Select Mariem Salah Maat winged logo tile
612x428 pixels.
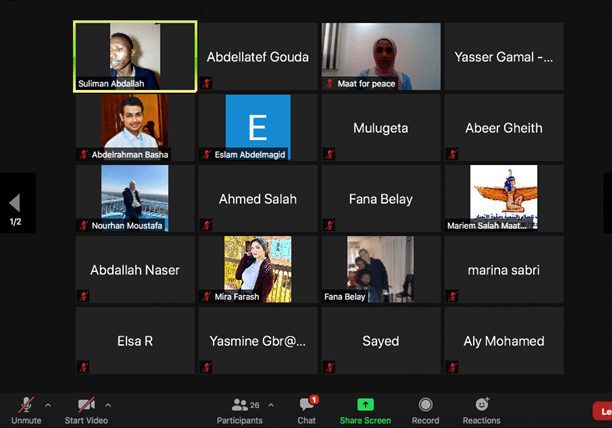(504, 198)
